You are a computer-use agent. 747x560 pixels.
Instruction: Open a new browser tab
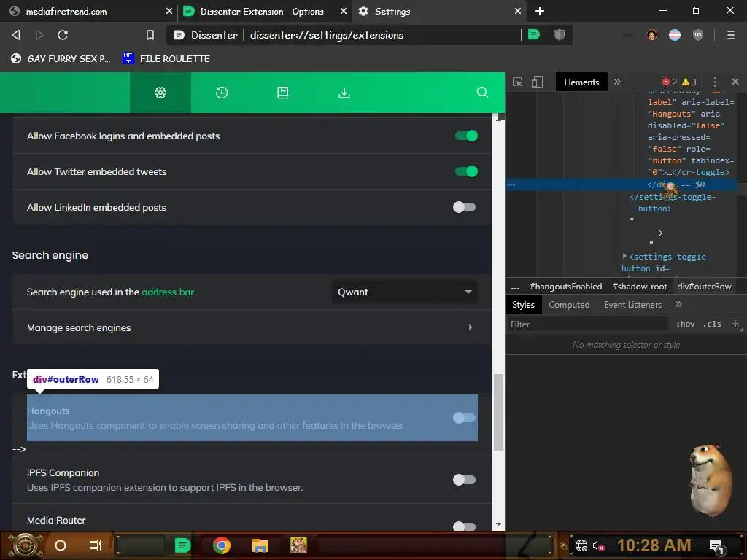(539, 11)
